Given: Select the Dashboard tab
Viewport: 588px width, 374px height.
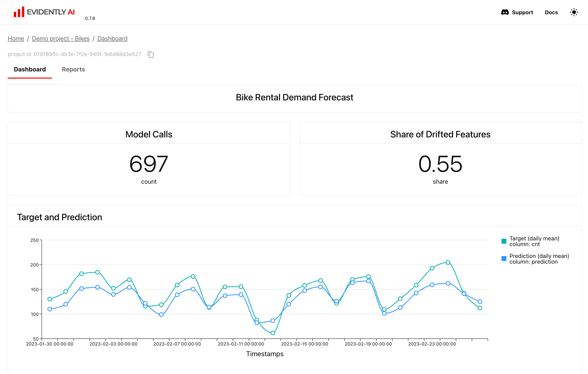Looking at the screenshot, I should (30, 70).
